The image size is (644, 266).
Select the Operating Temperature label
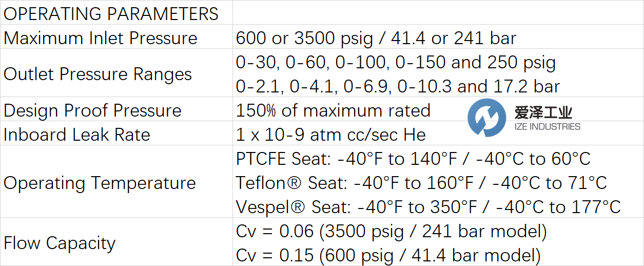(100, 183)
